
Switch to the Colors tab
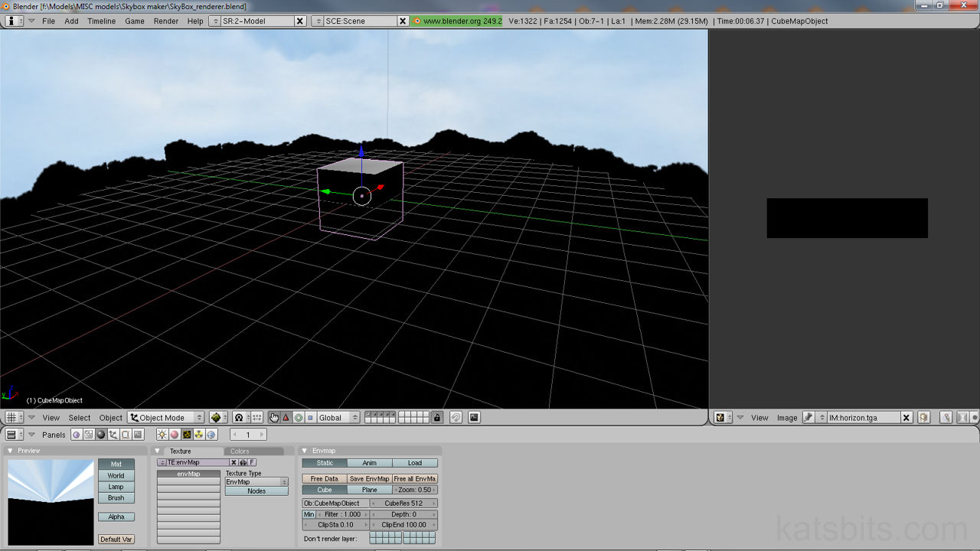(x=239, y=451)
